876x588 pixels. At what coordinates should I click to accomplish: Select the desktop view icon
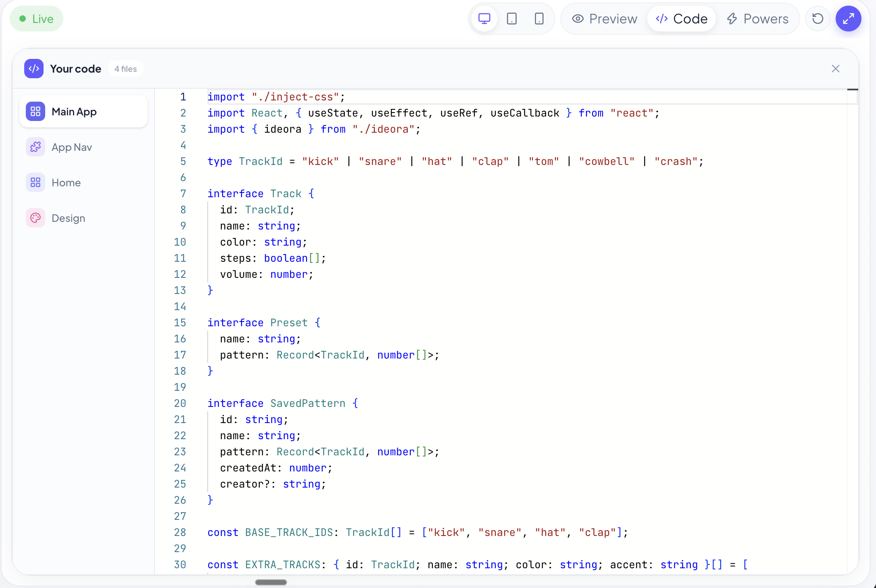point(484,19)
